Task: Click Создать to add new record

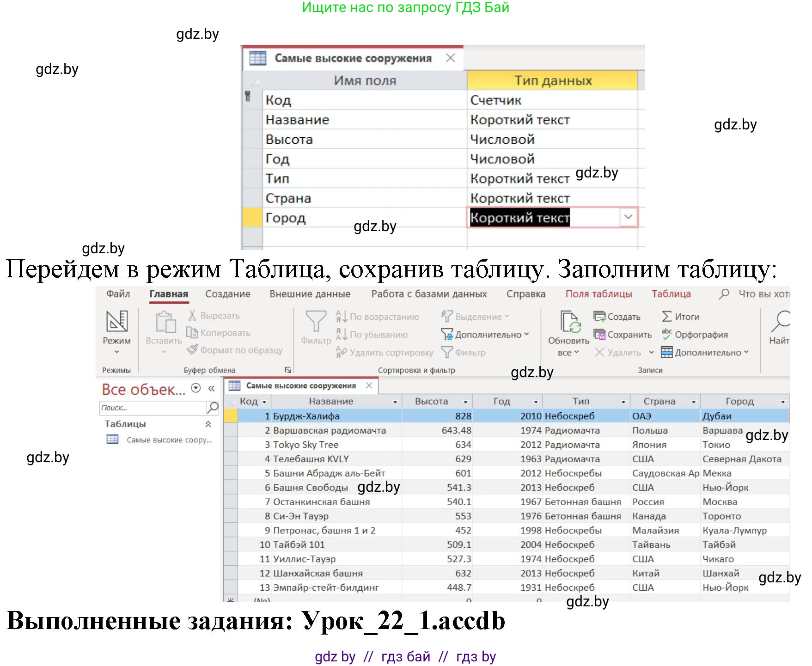Action: (600, 317)
